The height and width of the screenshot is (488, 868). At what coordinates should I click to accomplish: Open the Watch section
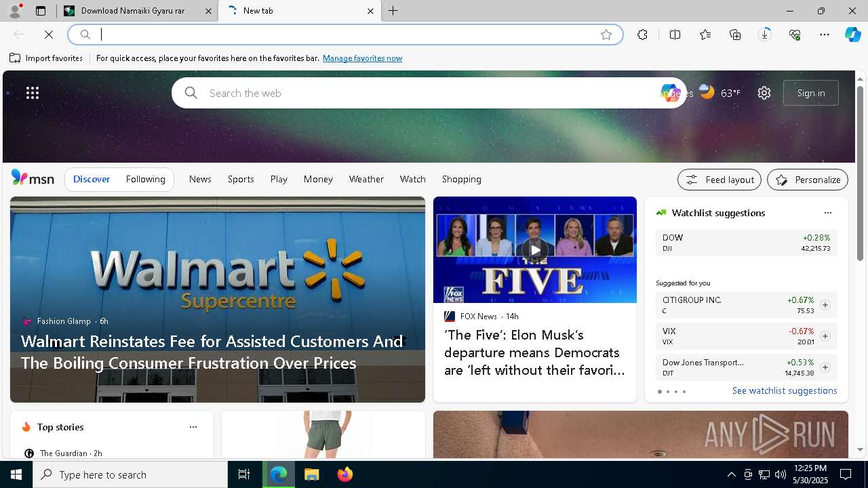413,179
